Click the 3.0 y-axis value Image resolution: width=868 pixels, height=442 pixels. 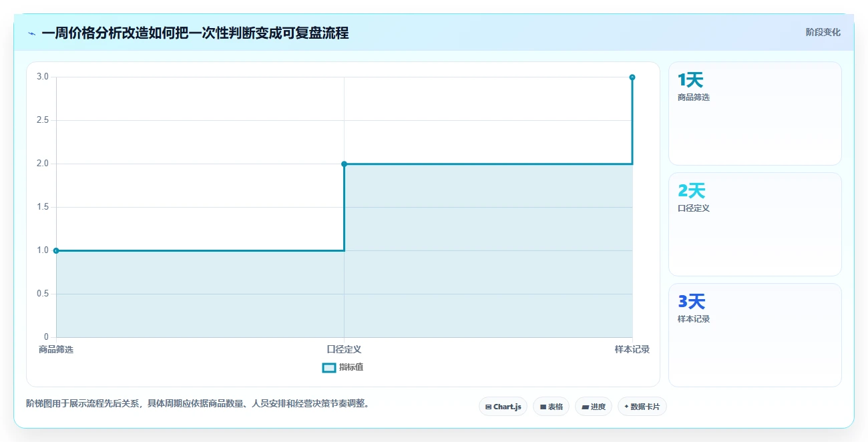[x=43, y=77]
